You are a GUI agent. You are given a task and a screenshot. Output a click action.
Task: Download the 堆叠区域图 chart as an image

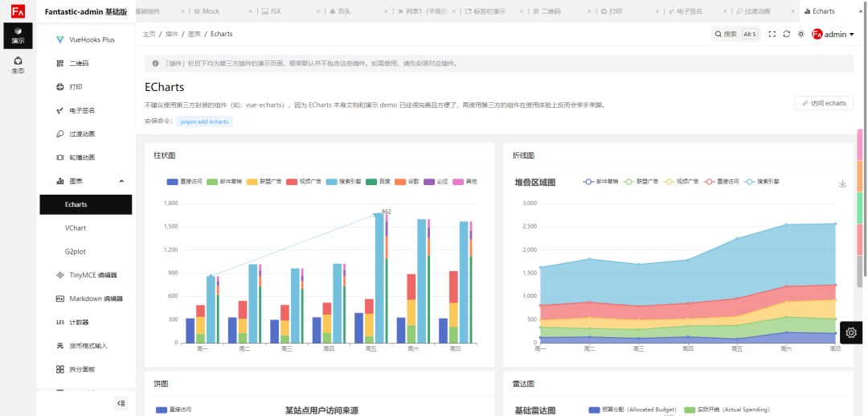pyautogui.click(x=842, y=183)
